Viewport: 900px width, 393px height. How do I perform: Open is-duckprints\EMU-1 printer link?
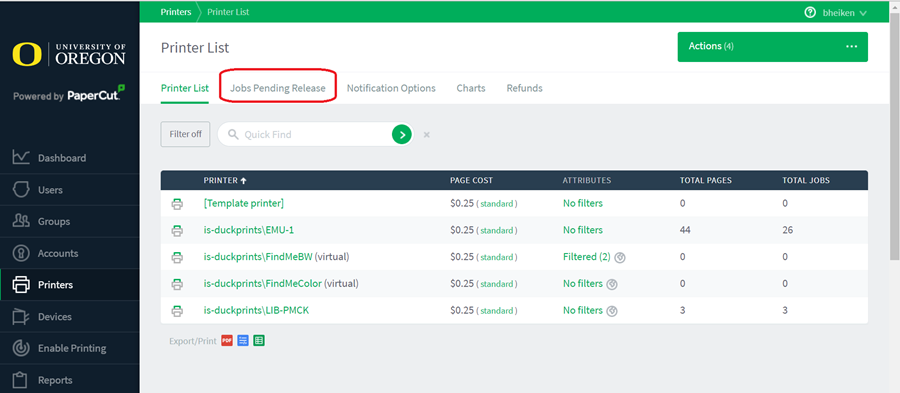[x=249, y=230]
